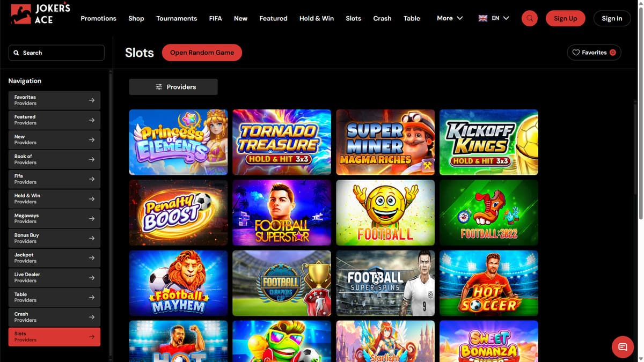
Task: Select FIFA in the top menu
Action: click(x=215, y=18)
